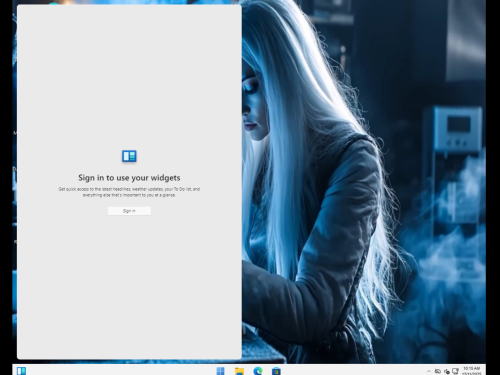
Task: Close widgets via the taskbar Widgets icon
Action: click(21, 371)
